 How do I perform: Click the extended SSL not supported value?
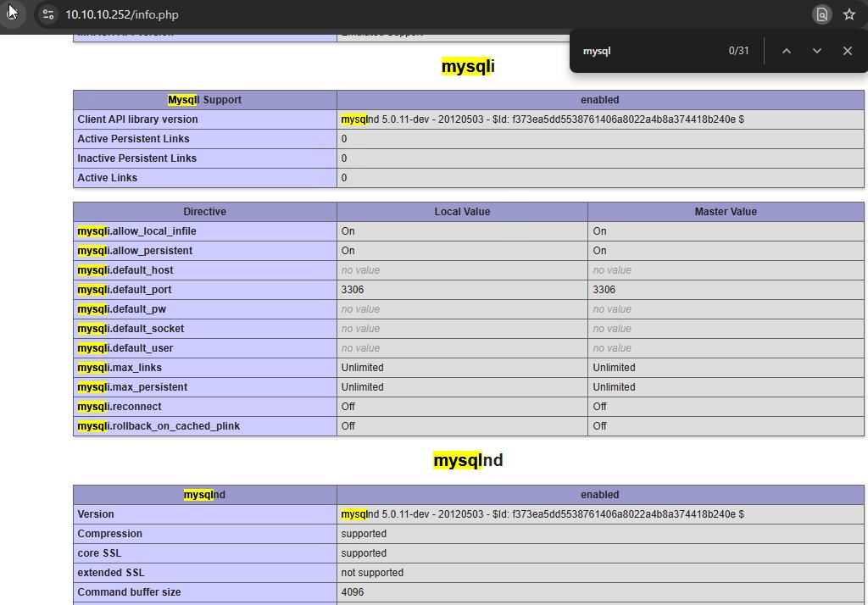click(372, 573)
